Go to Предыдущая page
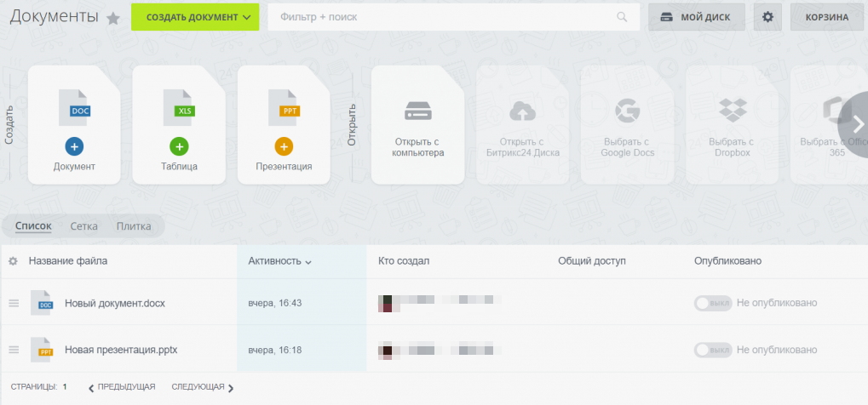868x405 pixels. [122, 387]
